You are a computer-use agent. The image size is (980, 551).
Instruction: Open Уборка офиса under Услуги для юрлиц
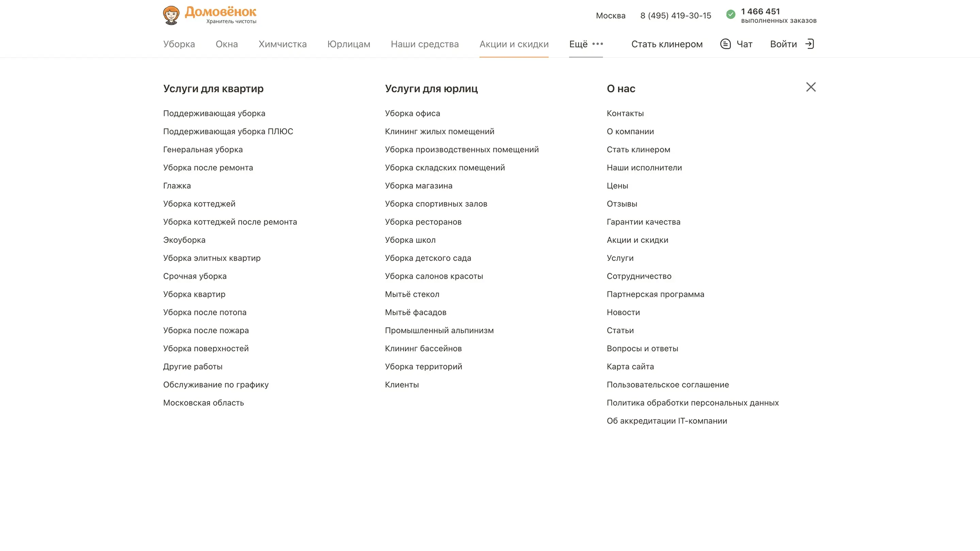point(412,113)
